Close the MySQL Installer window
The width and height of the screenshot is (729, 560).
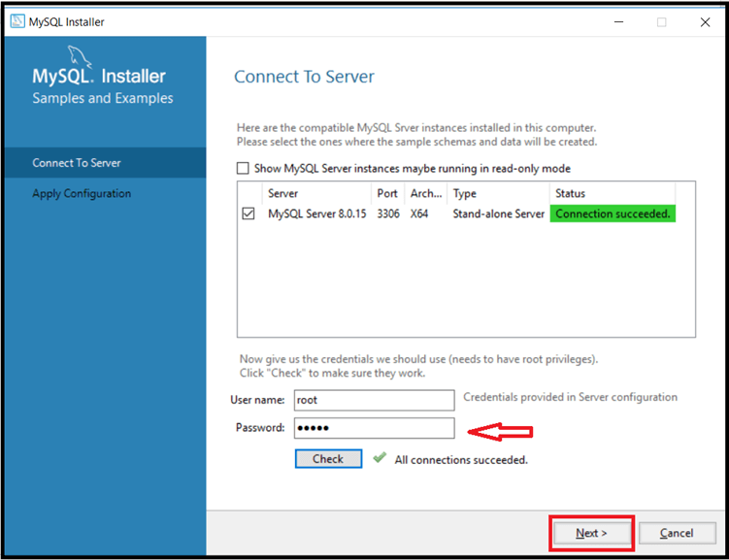(705, 22)
